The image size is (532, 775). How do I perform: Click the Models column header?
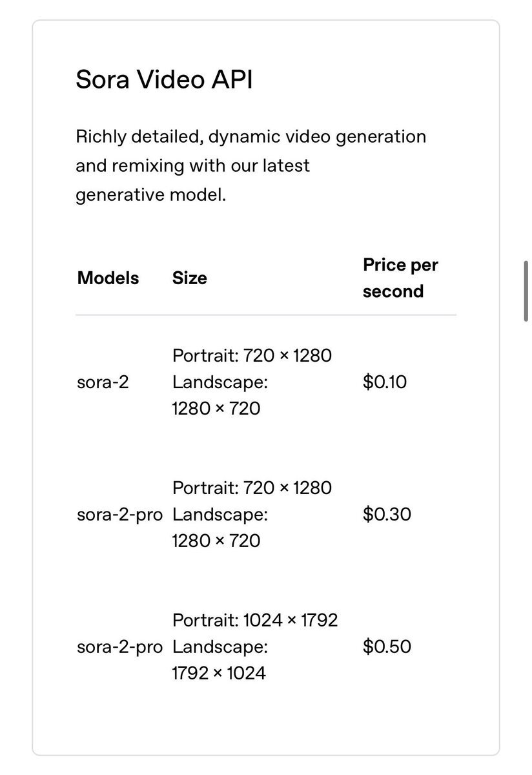[108, 278]
